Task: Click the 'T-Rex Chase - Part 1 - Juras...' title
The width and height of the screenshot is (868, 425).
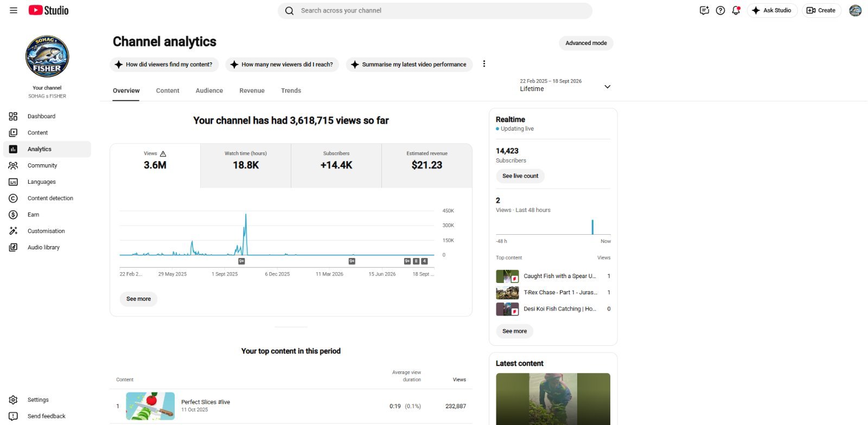Action: coord(560,293)
